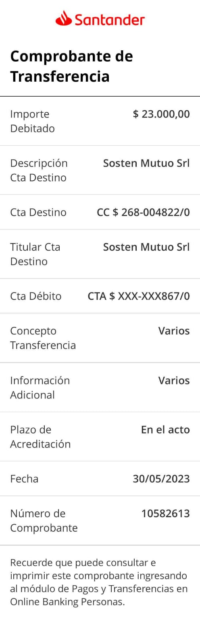Click the amount $ 23.000,00

[x=161, y=114]
